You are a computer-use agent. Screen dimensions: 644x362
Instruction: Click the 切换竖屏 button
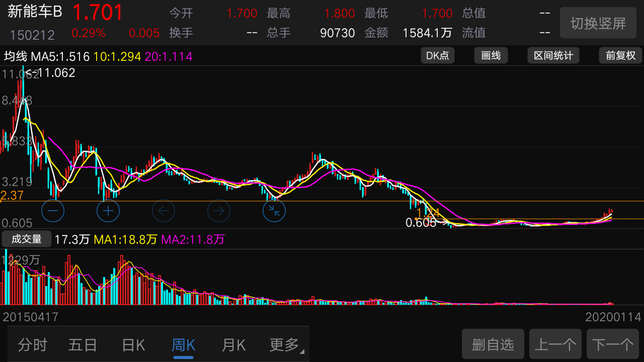(x=598, y=23)
